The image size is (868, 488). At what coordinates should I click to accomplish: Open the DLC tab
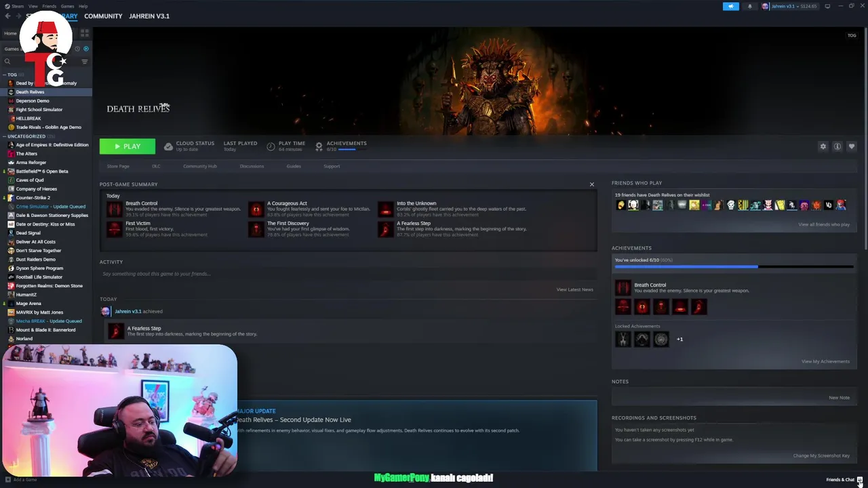tap(156, 166)
